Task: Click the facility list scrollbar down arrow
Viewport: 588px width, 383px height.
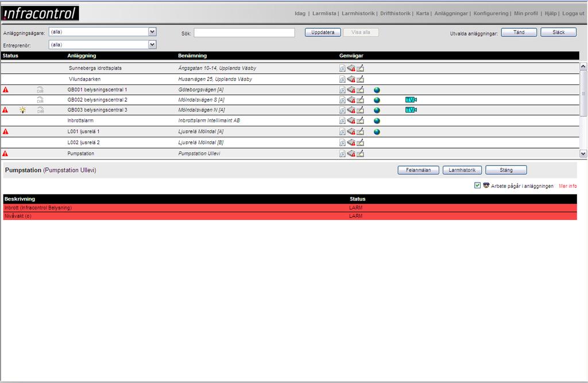Action: point(583,153)
